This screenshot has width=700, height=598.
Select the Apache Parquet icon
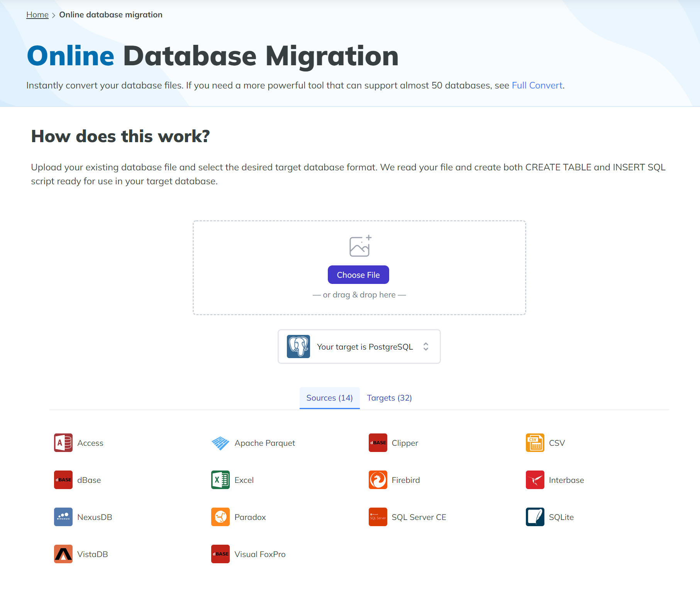pyautogui.click(x=220, y=443)
